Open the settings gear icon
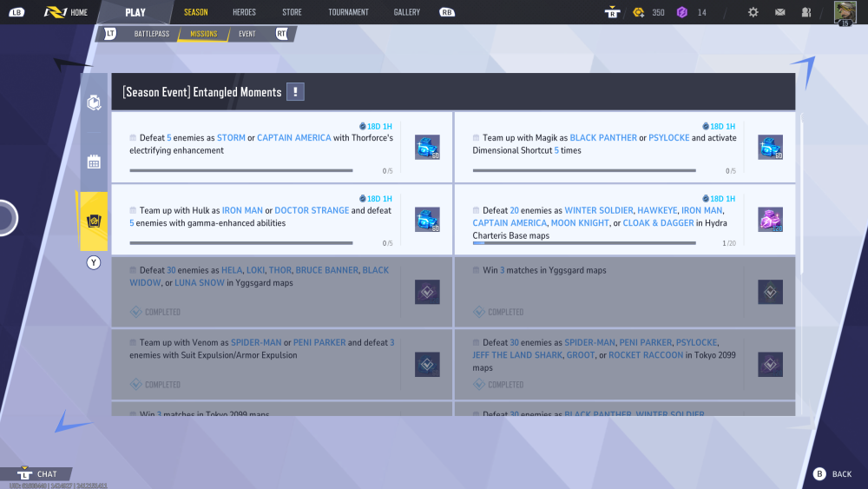 click(x=753, y=12)
